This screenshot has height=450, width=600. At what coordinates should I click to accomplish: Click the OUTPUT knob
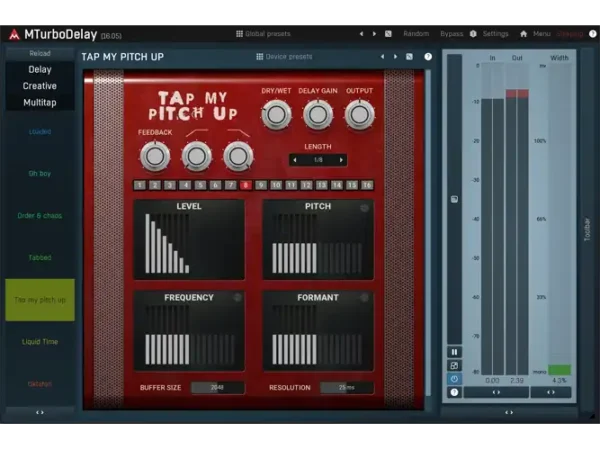coord(359,114)
